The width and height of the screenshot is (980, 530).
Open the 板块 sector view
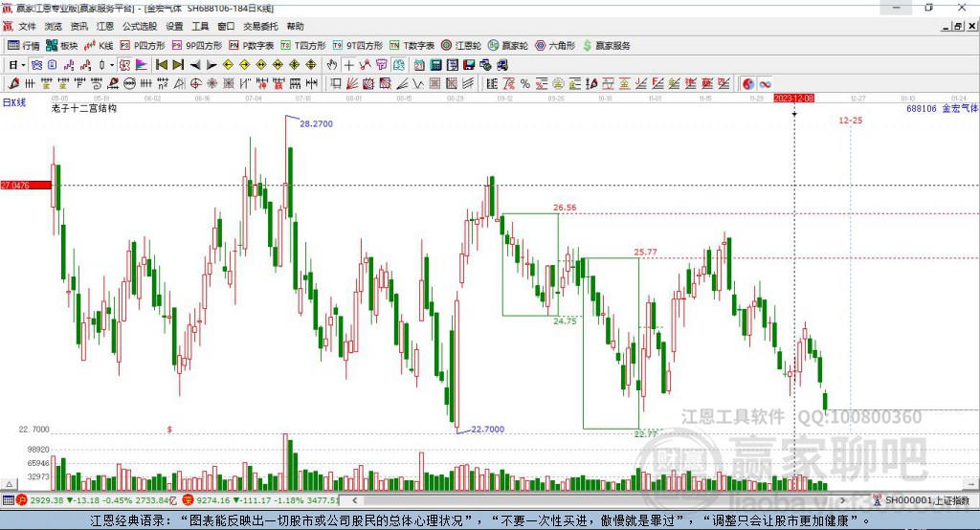click(x=62, y=46)
